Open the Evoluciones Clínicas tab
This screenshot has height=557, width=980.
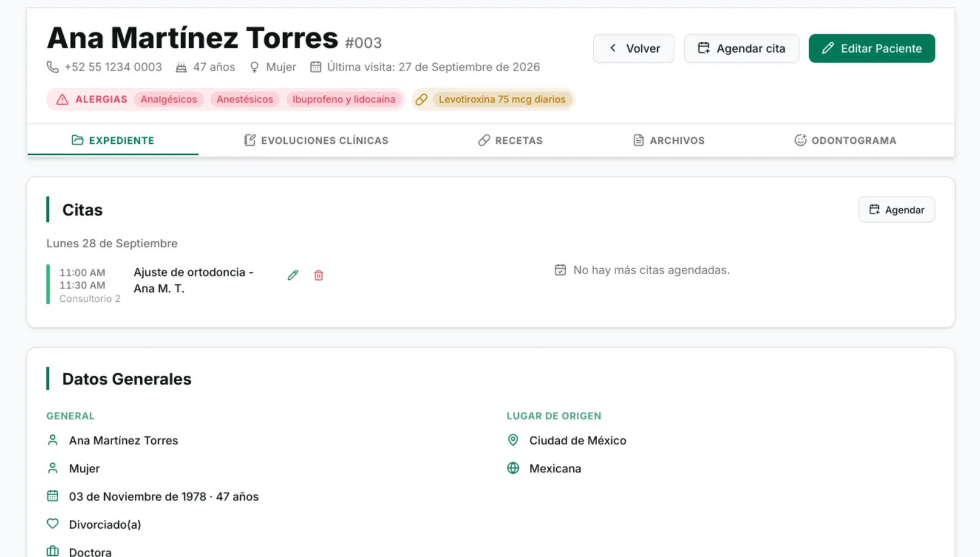coord(316,140)
